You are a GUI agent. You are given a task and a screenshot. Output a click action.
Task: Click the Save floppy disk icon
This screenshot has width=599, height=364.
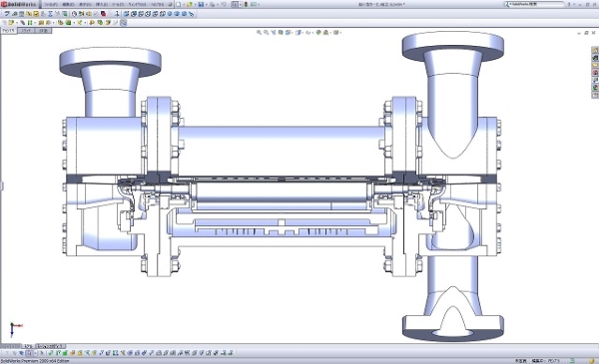(x=201, y=5)
